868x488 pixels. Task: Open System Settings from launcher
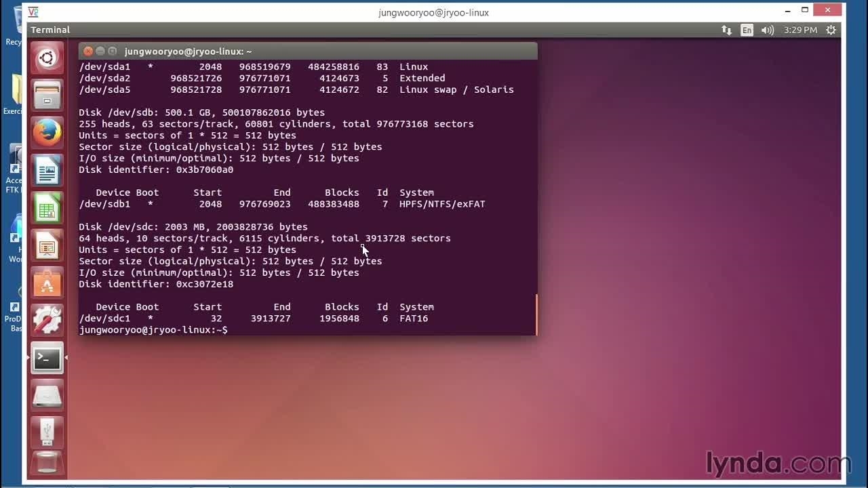[47, 321]
